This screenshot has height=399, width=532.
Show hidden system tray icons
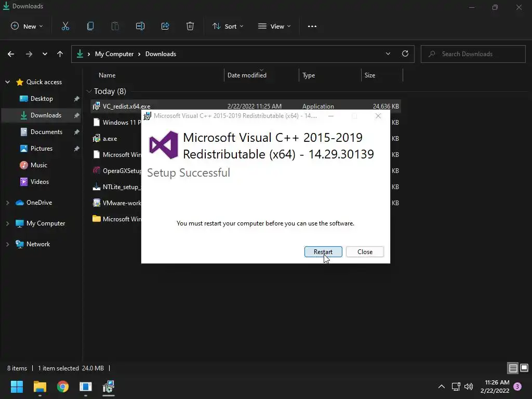point(442,387)
